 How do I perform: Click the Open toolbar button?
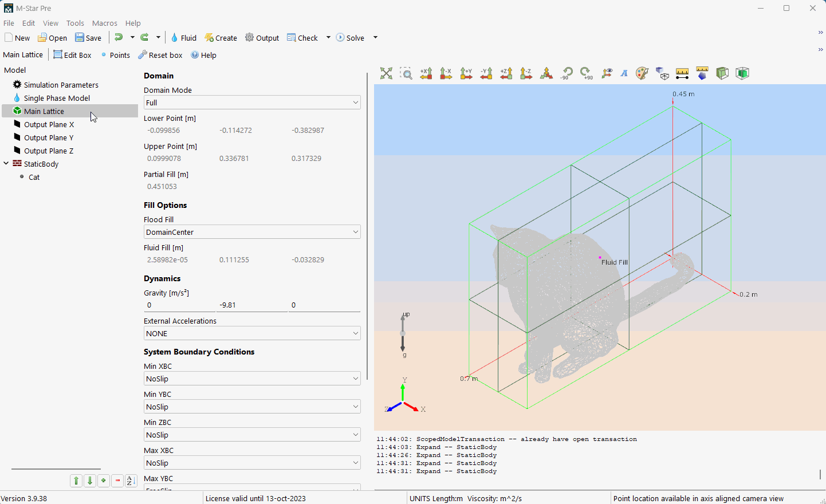(x=52, y=38)
